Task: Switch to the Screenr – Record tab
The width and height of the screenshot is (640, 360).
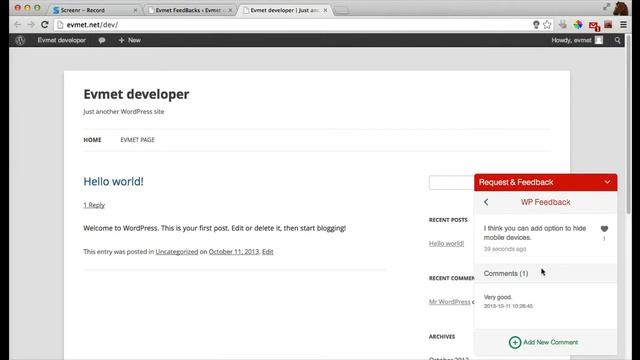Action: (83, 10)
